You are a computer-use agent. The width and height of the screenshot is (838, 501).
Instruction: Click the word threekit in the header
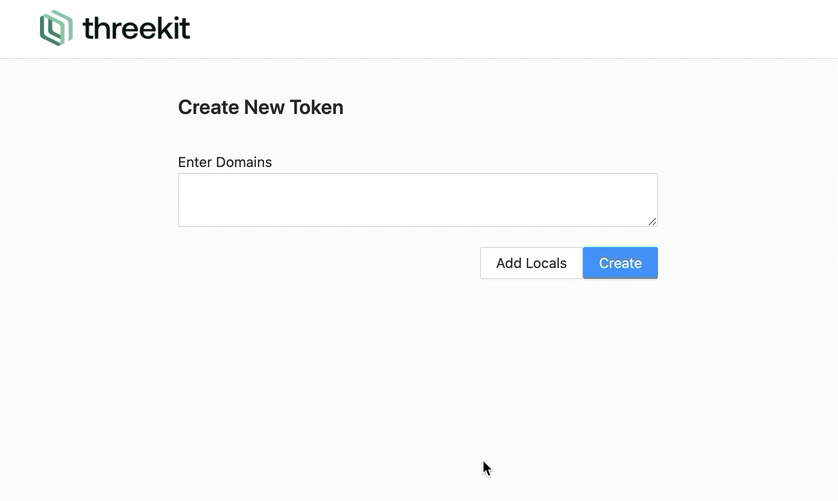point(136,28)
